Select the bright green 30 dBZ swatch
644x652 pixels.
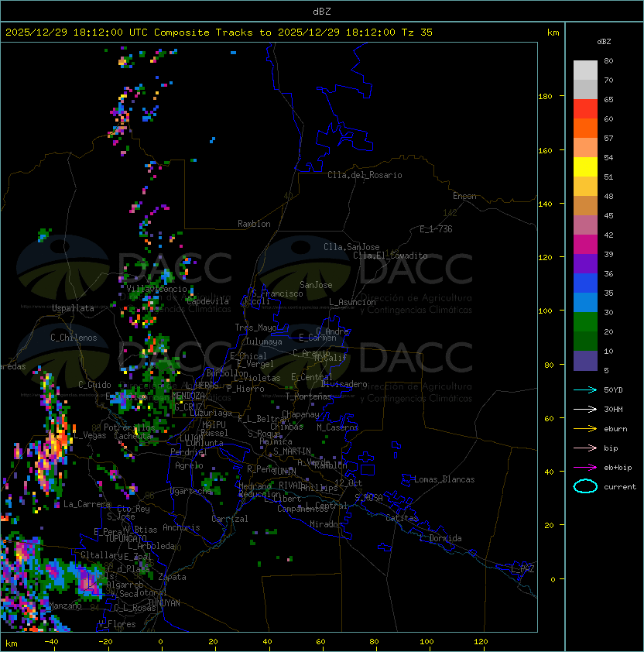[x=585, y=322]
